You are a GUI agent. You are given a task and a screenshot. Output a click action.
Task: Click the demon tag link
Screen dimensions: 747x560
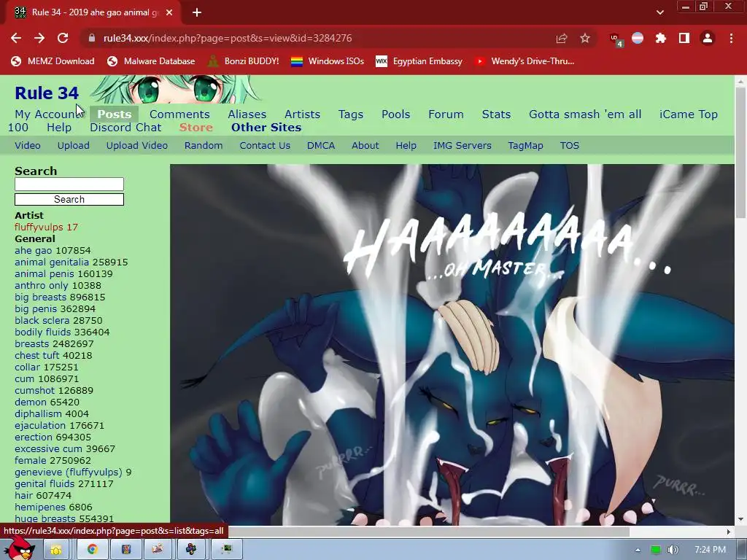click(x=31, y=402)
